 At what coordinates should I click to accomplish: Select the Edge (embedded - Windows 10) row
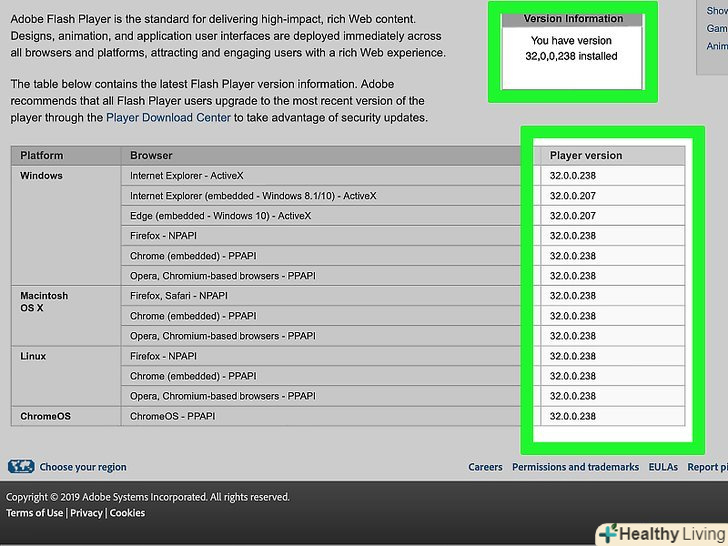pos(220,216)
